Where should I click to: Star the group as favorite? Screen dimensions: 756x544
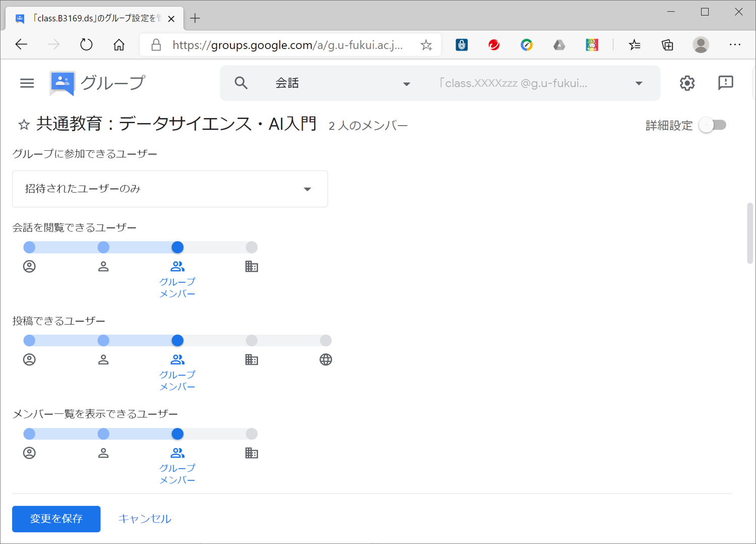(24, 125)
